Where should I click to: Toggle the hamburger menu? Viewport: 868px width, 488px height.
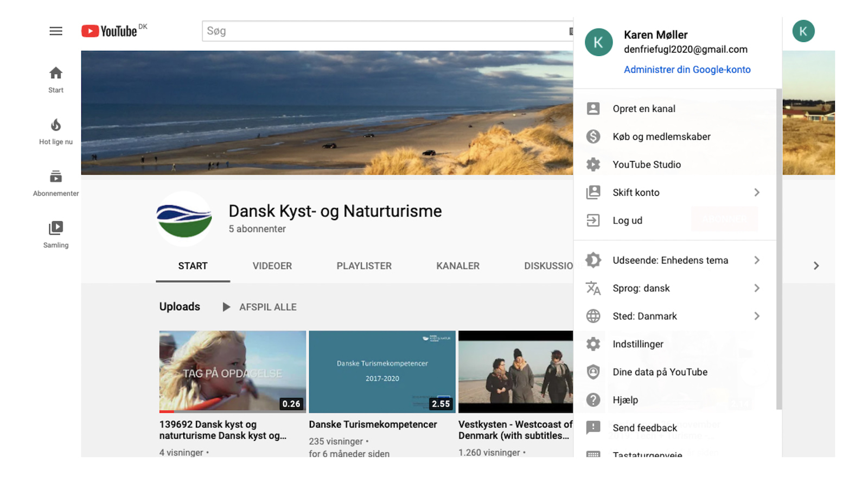pos(55,31)
